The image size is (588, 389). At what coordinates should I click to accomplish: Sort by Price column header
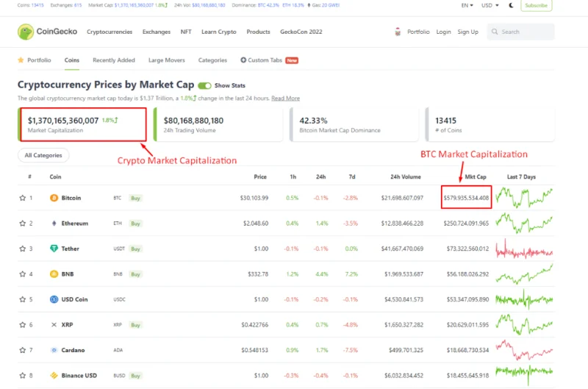tap(260, 176)
